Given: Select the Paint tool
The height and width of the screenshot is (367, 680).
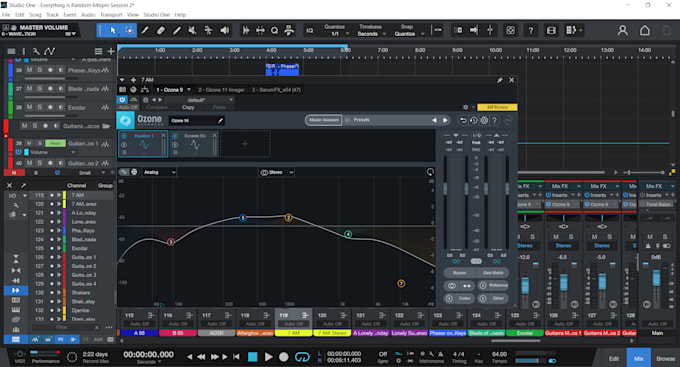Looking at the screenshot, I should coord(177,30).
